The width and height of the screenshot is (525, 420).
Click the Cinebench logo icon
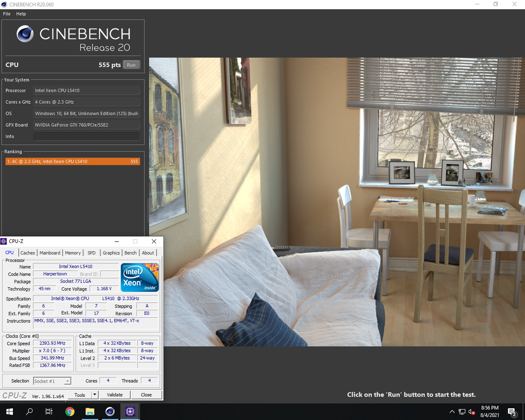click(25, 34)
